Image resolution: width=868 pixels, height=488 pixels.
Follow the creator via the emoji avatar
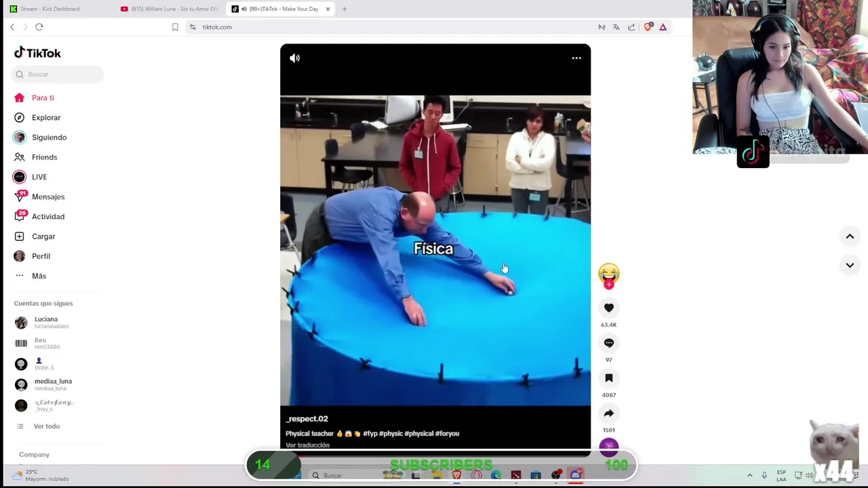[609, 274]
